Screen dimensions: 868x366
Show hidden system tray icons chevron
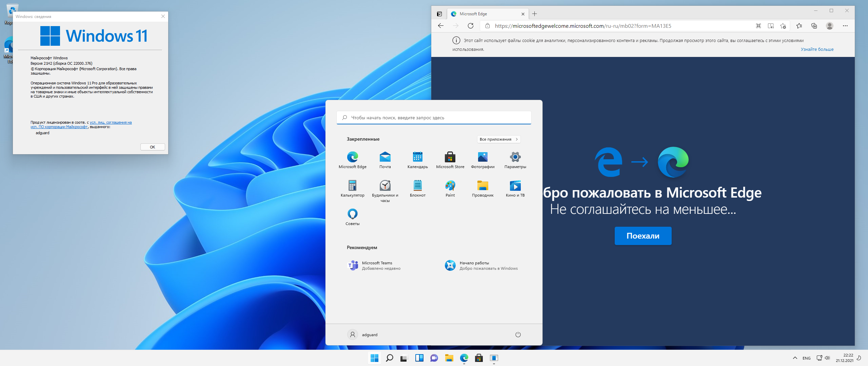[x=795, y=358]
